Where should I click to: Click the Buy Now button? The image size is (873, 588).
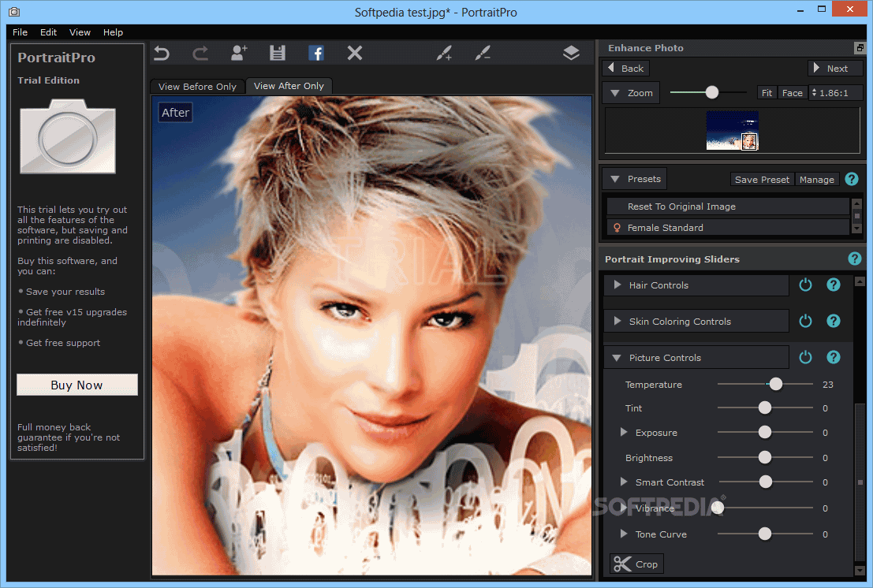pos(76,385)
